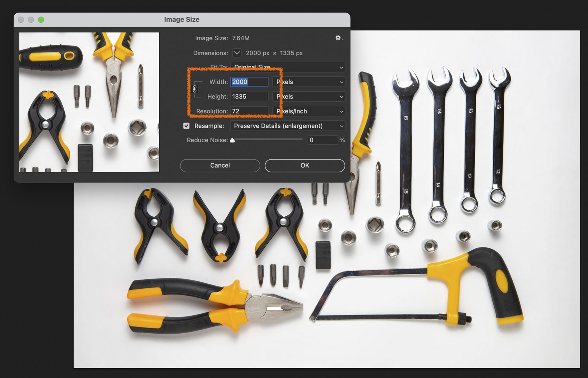
Task: Click the preview thumbnail in Image Size dialog
Action: [x=89, y=102]
